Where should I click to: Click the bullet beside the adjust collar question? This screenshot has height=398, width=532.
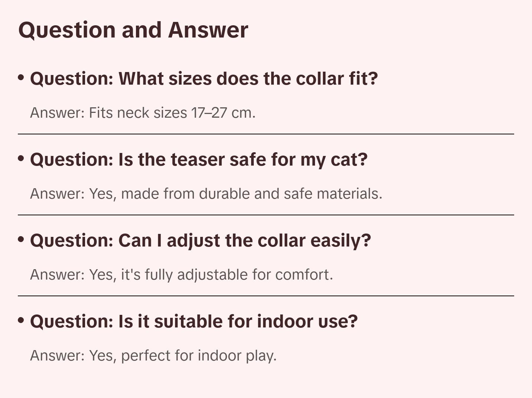[x=21, y=239]
